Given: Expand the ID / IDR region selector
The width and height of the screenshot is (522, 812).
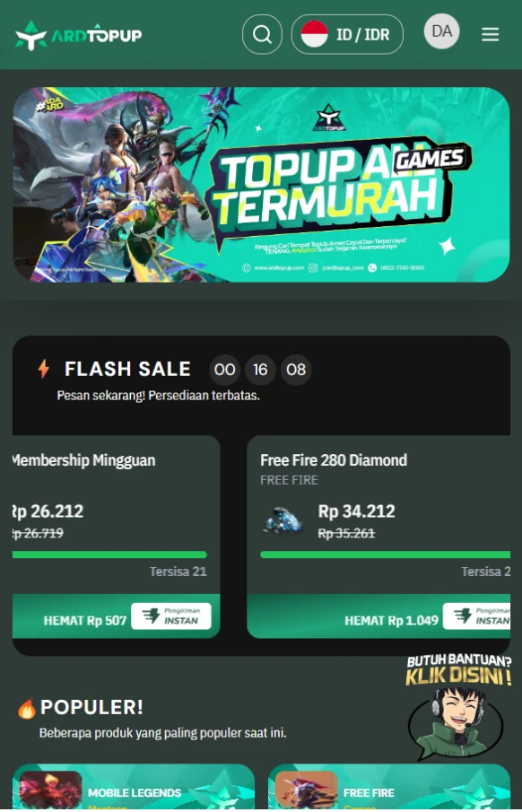Looking at the screenshot, I should click(347, 35).
